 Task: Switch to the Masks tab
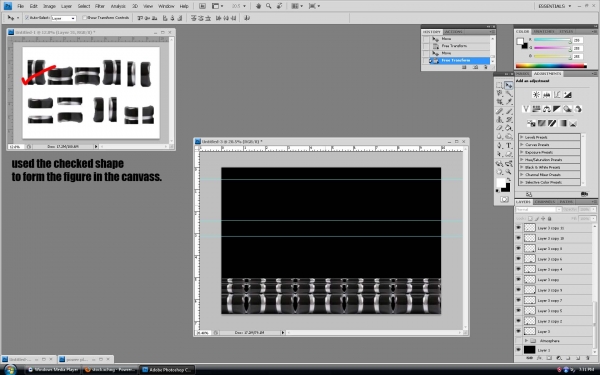pos(522,73)
